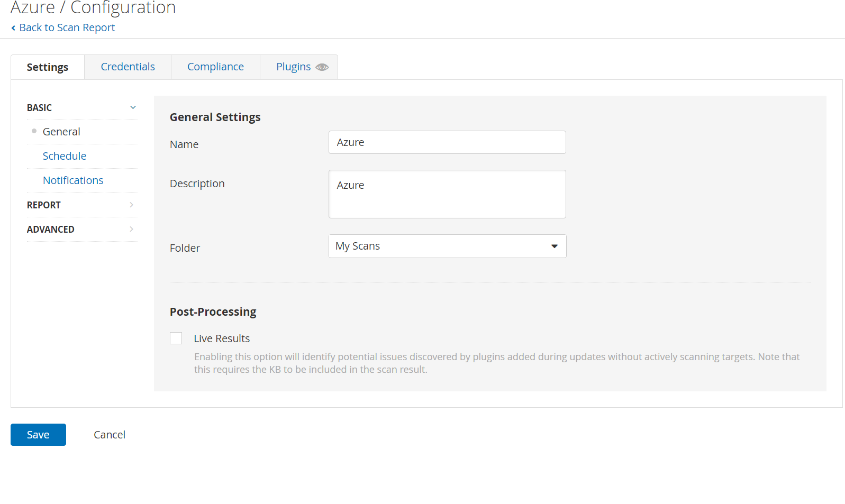Image resolution: width=845 pixels, height=504 pixels.
Task: Open the Folder dropdown showing My Scans
Action: point(447,246)
